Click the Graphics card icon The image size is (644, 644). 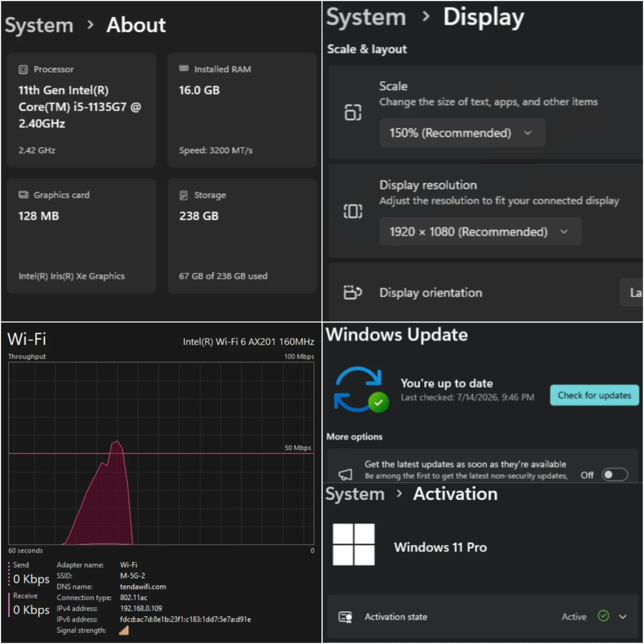23,195
